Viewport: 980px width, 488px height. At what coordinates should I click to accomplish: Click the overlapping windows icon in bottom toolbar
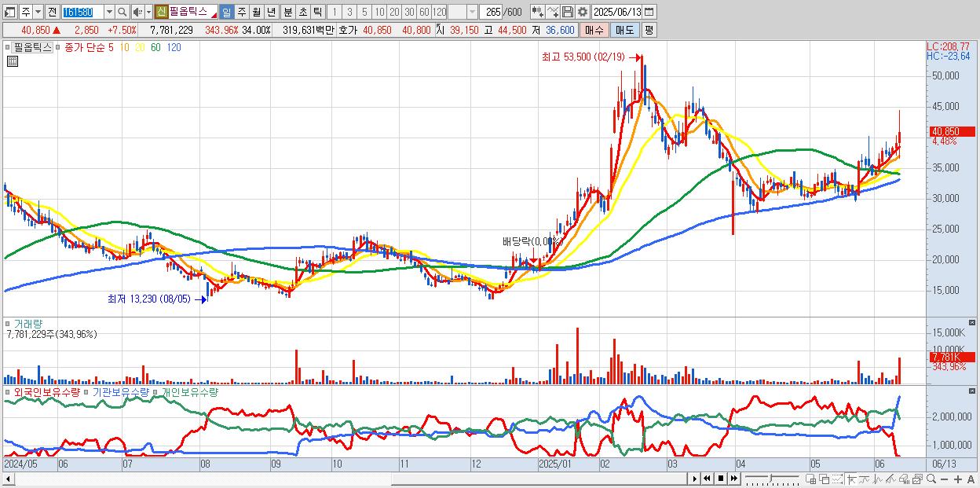[x=825, y=479]
